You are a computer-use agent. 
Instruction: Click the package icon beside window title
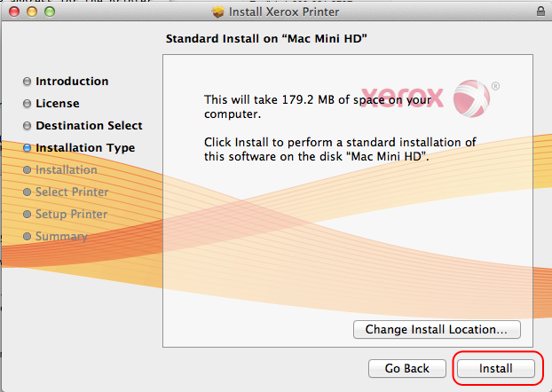coord(218,12)
